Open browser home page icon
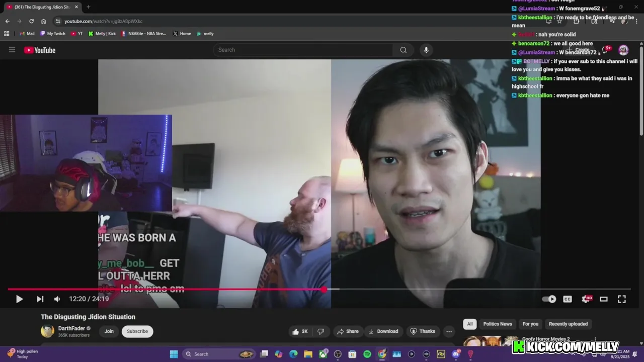Viewport: 644px width, 362px height. point(43,21)
